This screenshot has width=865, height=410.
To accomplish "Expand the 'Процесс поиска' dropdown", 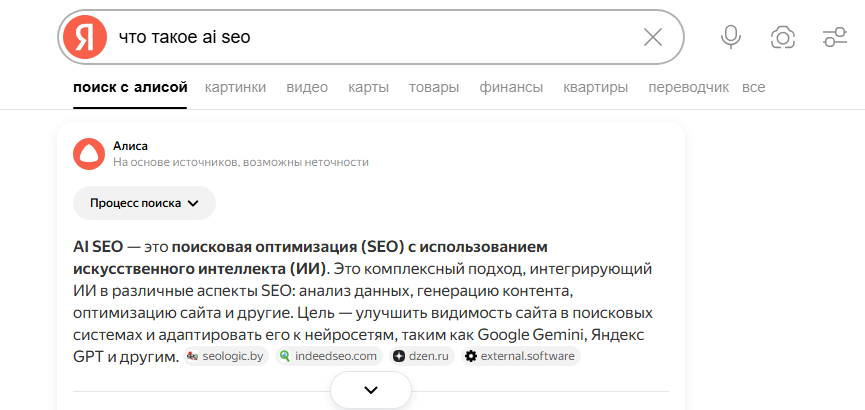I will (144, 203).
